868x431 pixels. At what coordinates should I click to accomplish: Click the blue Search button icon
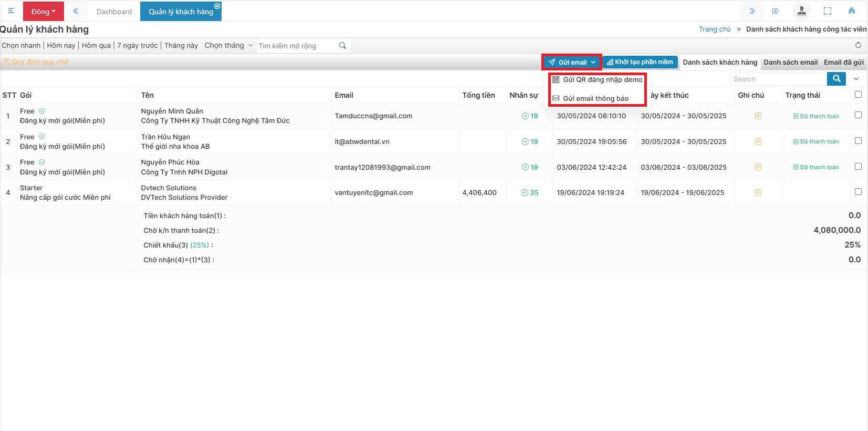pyautogui.click(x=836, y=79)
